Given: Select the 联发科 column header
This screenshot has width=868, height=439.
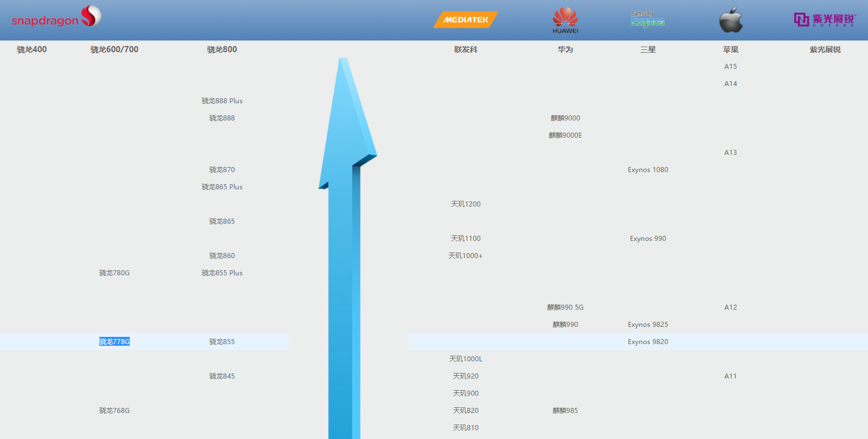Looking at the screenshot, I should (466, 49).
